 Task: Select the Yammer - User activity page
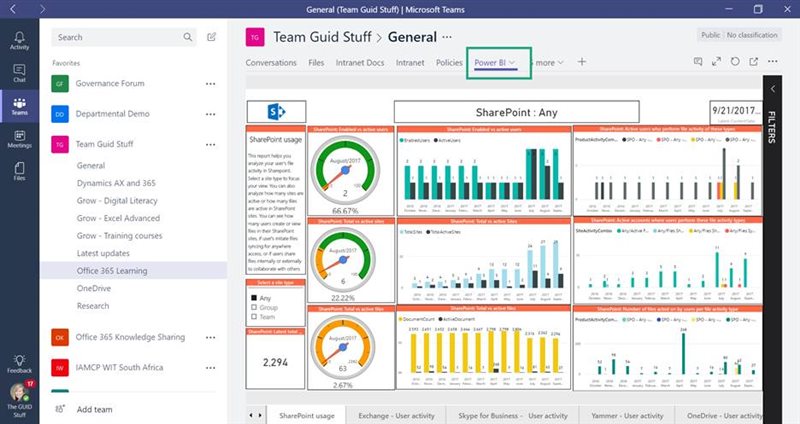[626, 415]
